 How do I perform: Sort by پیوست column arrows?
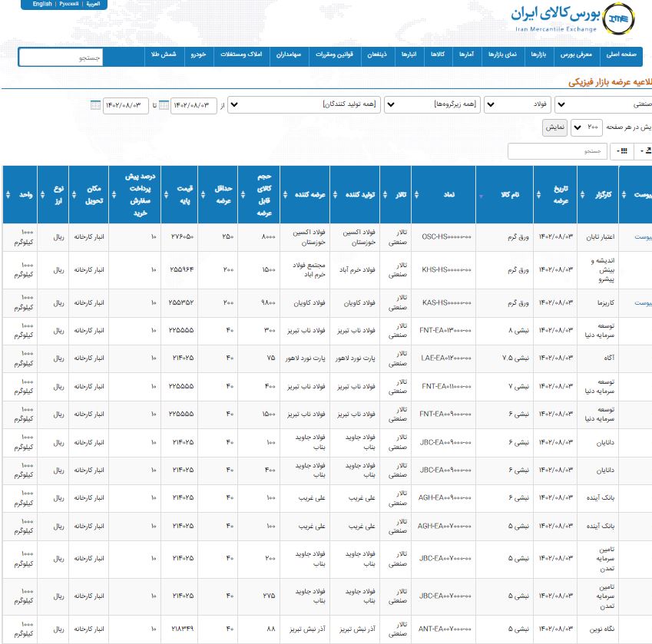[x=624, y=194]
